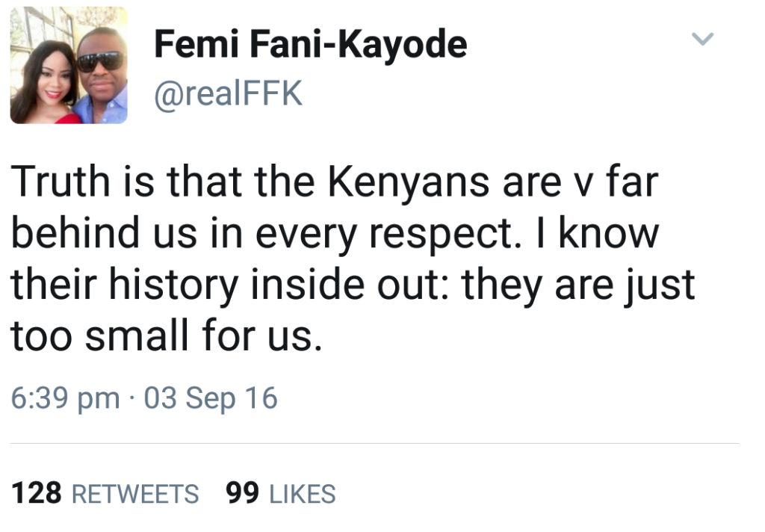Click the divider line above the tweet stats
The width and height of the screenshot is (765, 532).
tap(375, 443)
